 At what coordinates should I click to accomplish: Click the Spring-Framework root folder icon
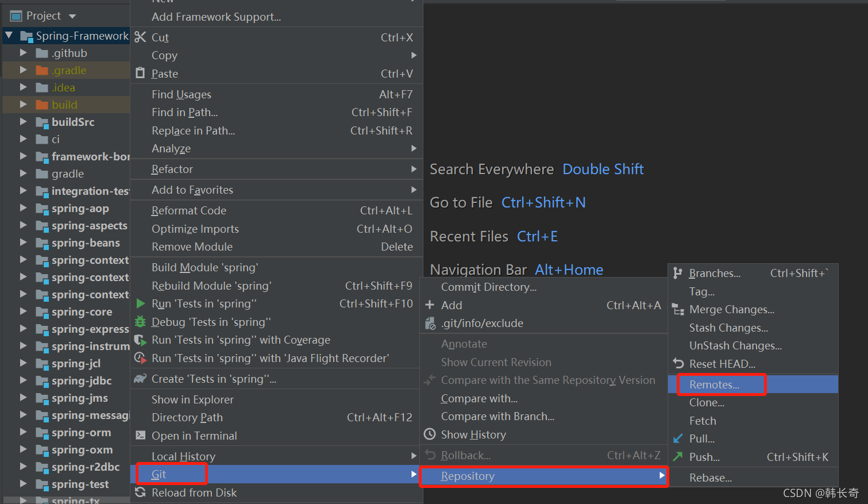tap(27, 36)
